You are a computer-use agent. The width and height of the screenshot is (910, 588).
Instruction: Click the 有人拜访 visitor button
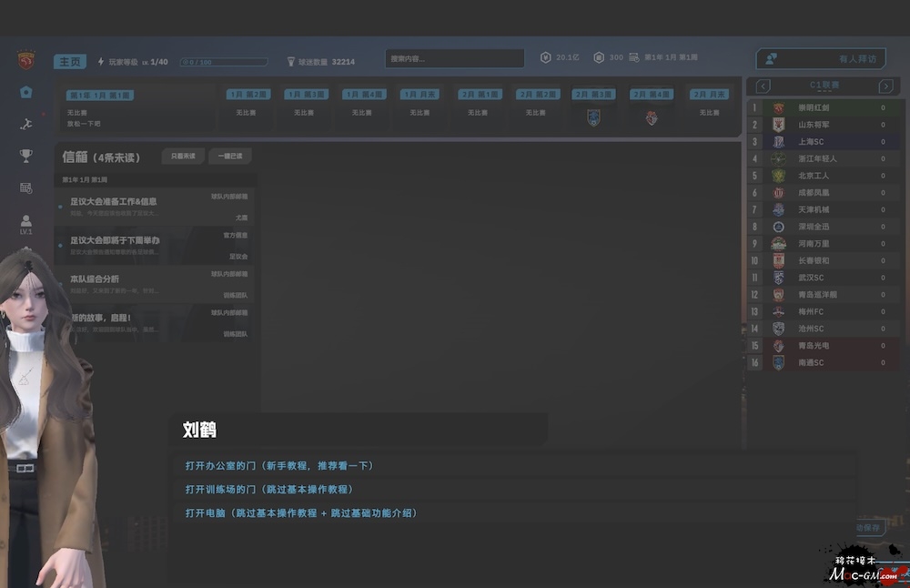point(822,59)
